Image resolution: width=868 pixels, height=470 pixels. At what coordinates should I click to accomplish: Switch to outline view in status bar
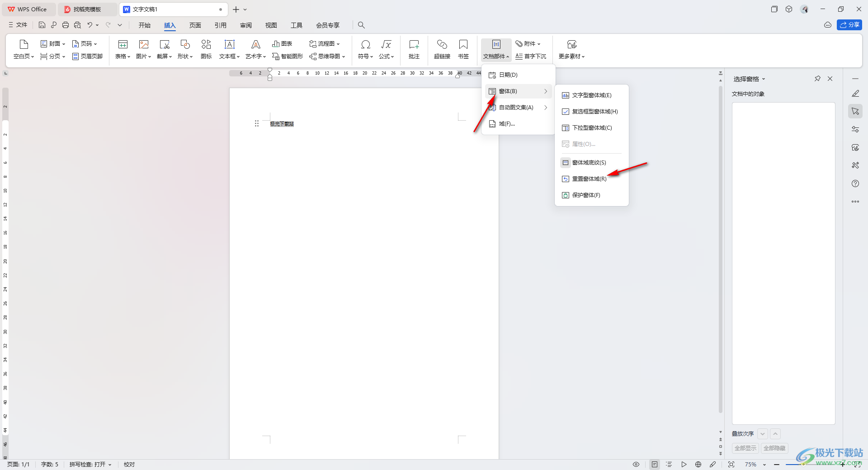[669, 465]
